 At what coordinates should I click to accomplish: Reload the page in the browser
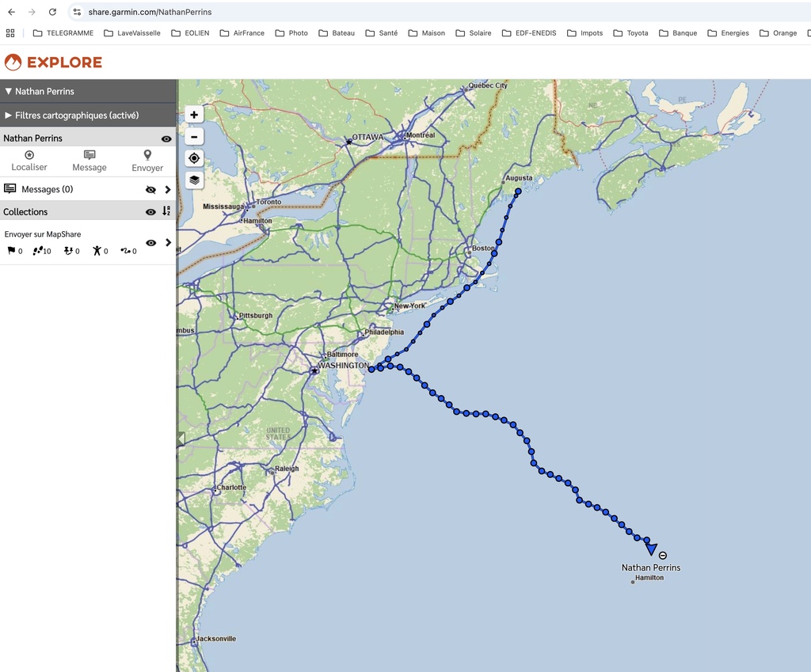coord(52,12)
